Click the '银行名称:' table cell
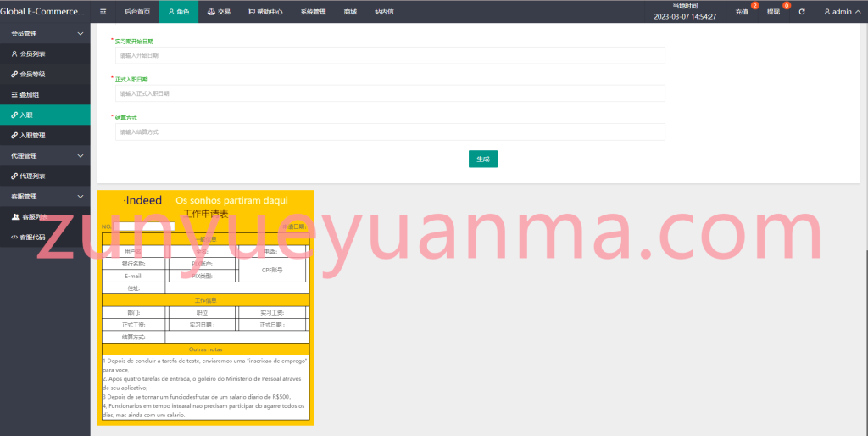The image size is (868, 436). click(x=133, y=264)
